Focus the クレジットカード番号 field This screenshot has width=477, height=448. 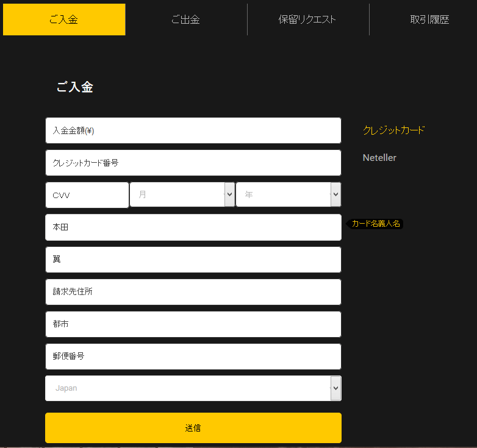tap(193, 163)
